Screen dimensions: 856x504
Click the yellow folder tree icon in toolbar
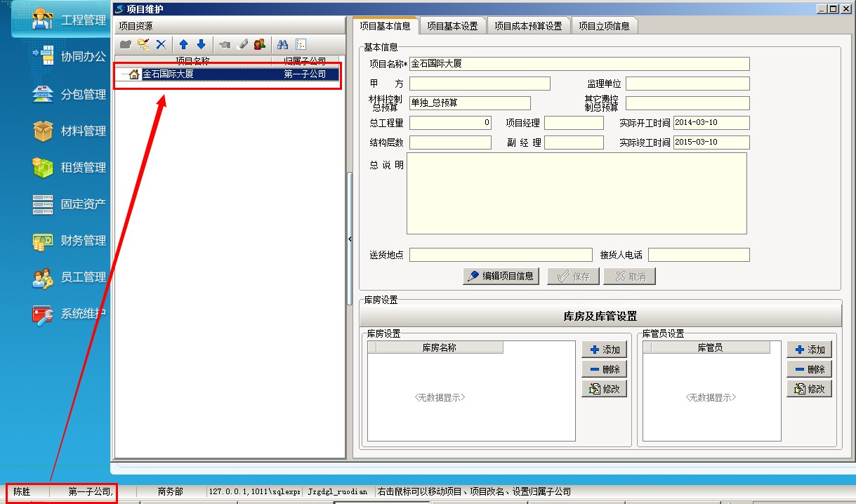coord(143,44)
